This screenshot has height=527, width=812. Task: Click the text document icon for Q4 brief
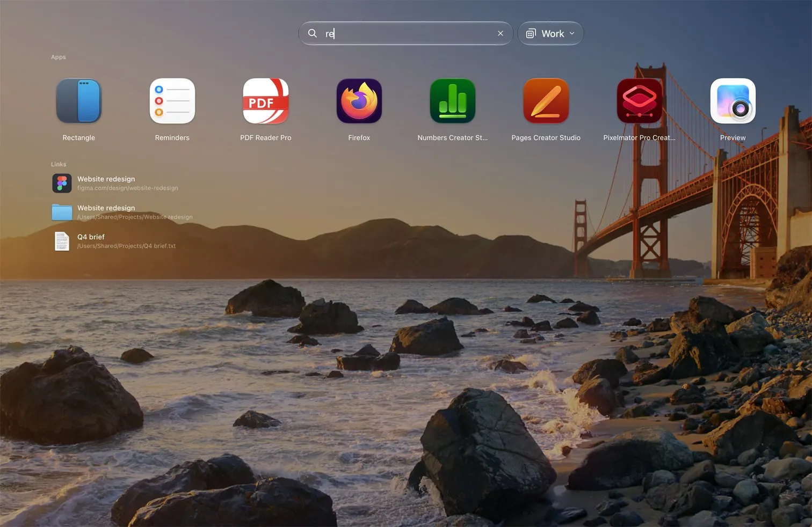[62, 241]
